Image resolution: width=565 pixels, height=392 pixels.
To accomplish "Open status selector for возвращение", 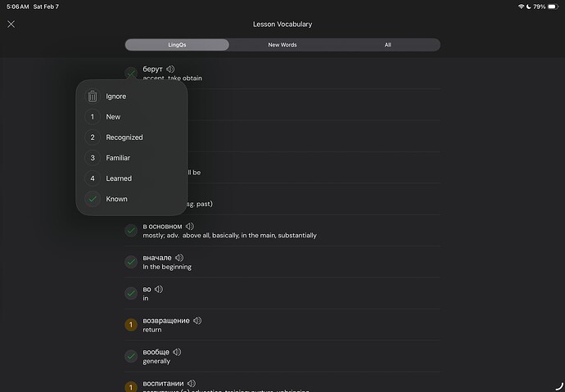I will pyautogui.click(x=131, y=325).
